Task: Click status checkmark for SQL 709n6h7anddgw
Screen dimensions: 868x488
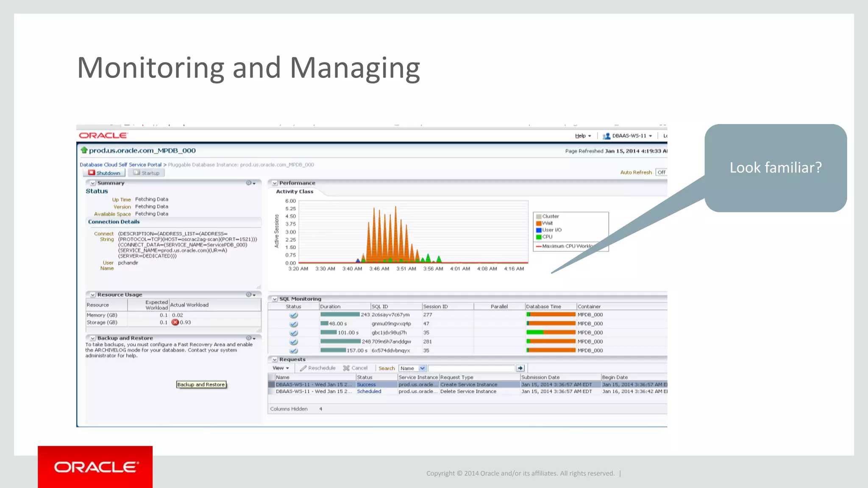Action: (x=293, y=342)
